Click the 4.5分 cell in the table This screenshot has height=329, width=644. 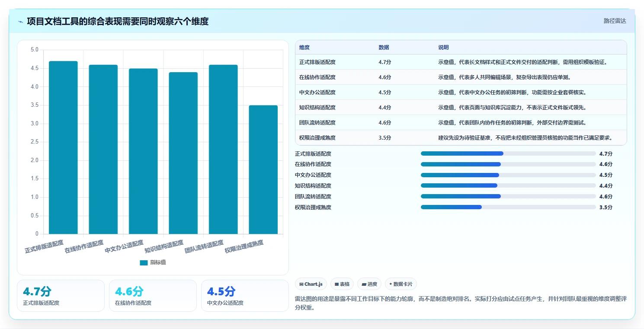point(385,93)
